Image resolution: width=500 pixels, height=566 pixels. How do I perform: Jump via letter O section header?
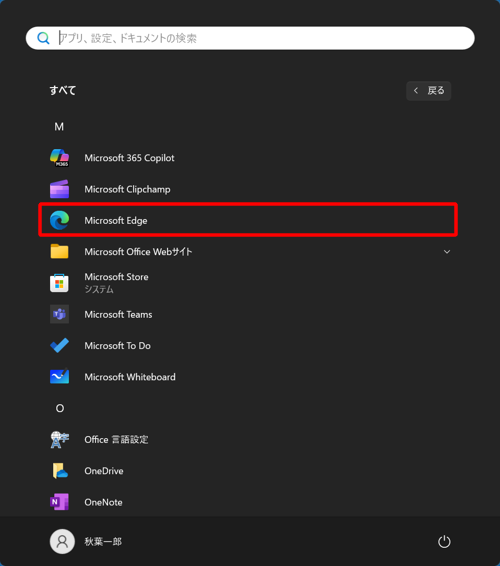point(60,408)
